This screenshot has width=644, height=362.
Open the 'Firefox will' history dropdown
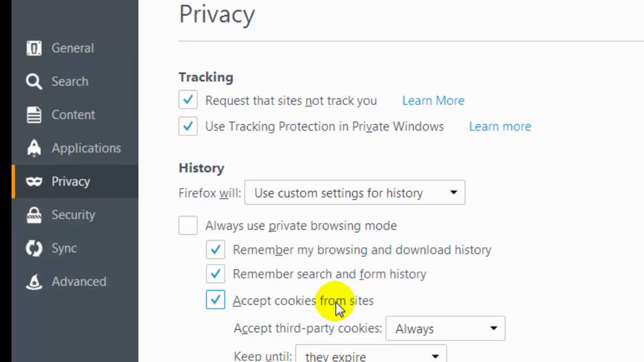pyautogui.click(x=355, y=193)
